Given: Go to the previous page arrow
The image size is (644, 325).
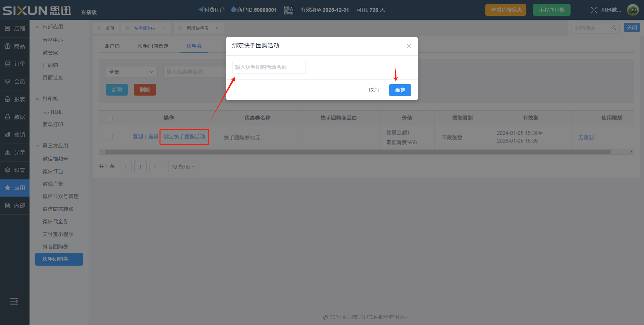Looking at the screenshot, I should coord(126,167).
